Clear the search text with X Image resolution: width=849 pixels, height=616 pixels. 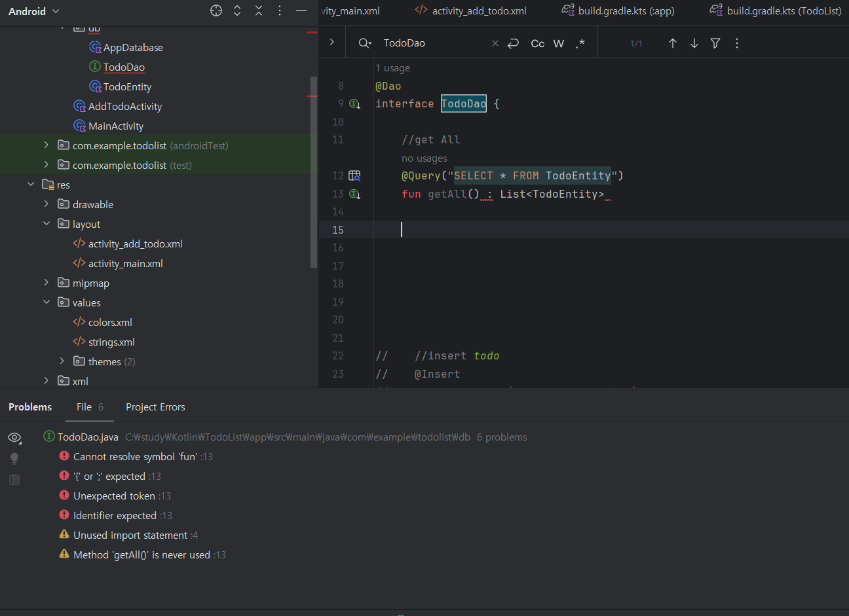pos(495,43)
